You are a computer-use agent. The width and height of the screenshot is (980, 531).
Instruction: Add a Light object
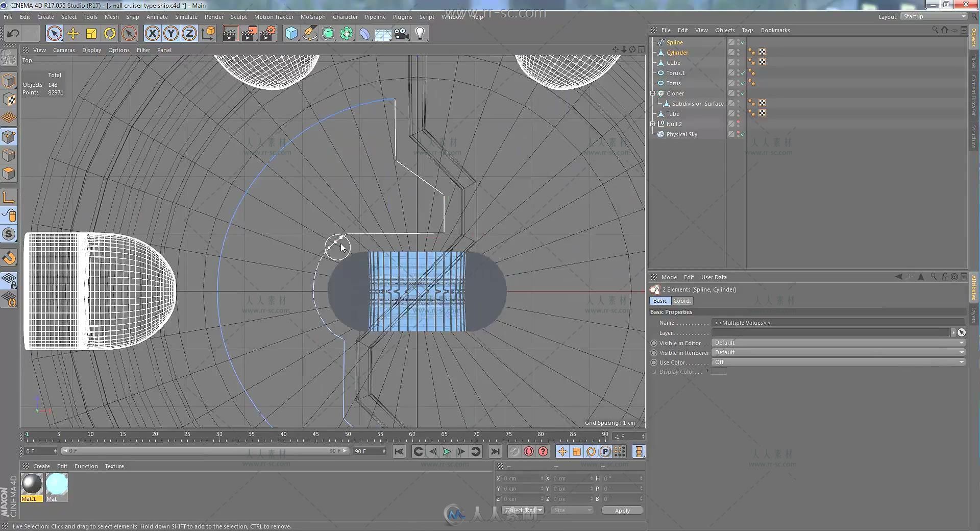(x=420, y=34)
